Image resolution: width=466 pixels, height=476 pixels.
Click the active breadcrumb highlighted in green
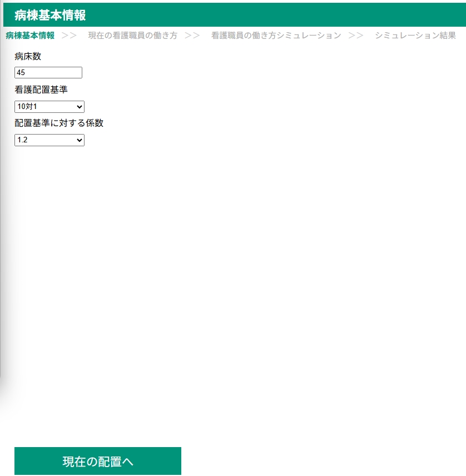point(29,35)
